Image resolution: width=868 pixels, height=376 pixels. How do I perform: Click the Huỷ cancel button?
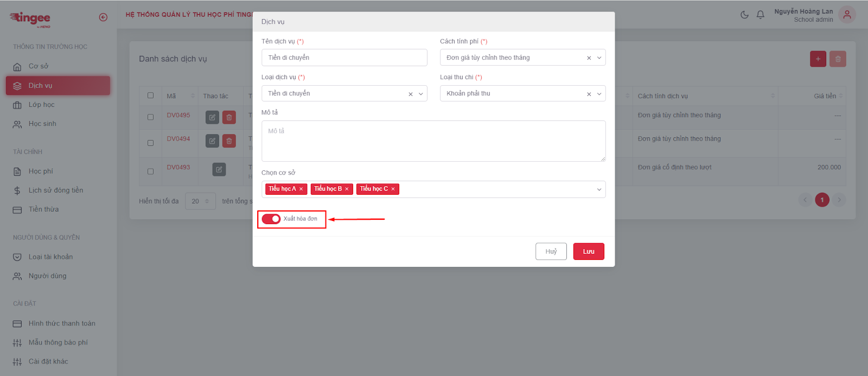[x=551, y=251]
